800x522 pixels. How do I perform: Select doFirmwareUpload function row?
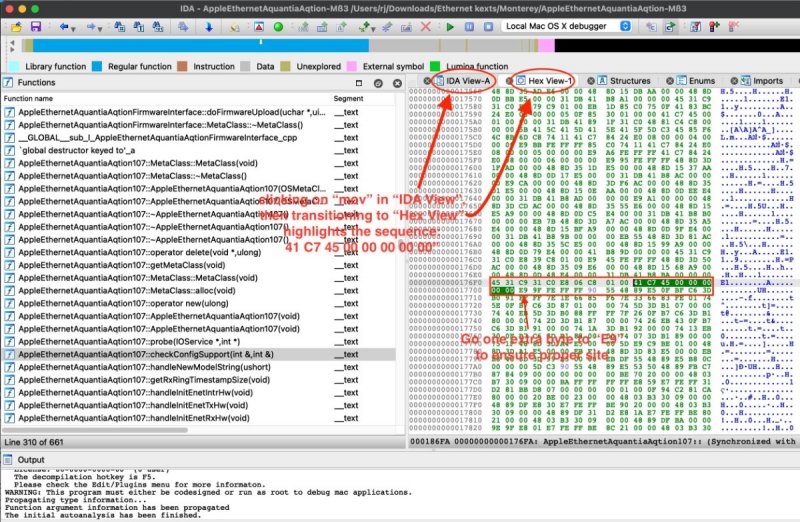tap(199, 112)
